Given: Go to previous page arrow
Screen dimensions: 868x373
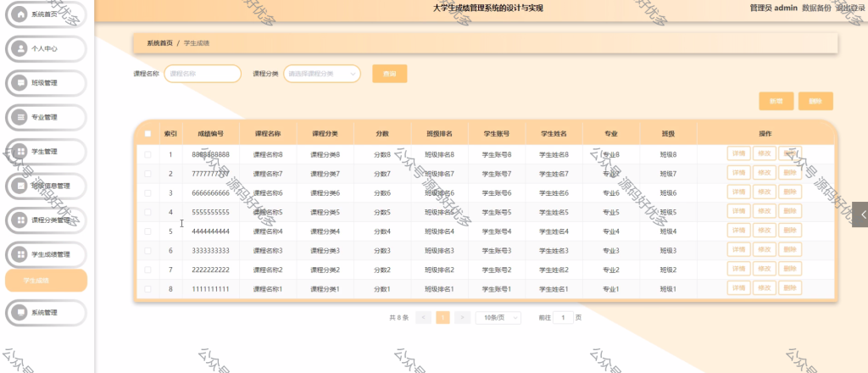Looking at the screenshot, I should [x=423, y=318].
